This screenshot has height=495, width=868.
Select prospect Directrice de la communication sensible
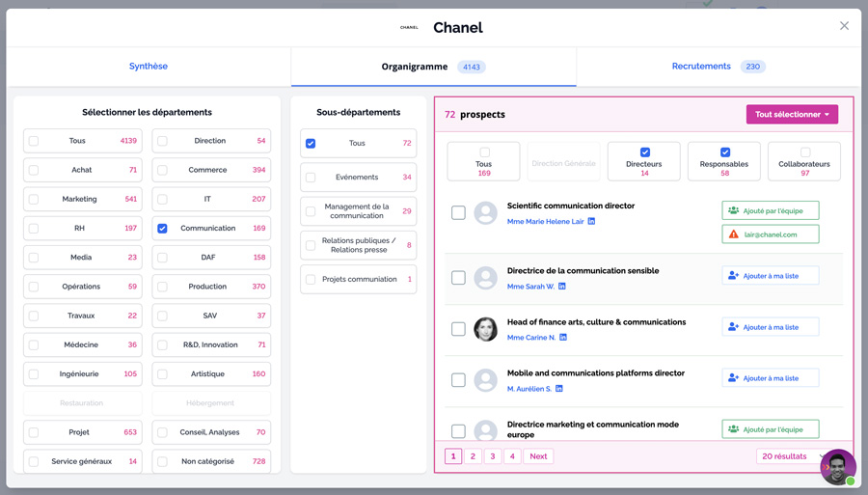click(458, 278)
